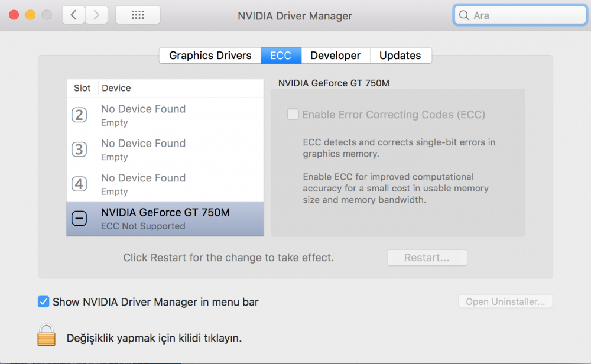Screen dimensions: 591x364
Task: Click the minus slot icon for GT 750M
Action: click(x=79, y=219)
